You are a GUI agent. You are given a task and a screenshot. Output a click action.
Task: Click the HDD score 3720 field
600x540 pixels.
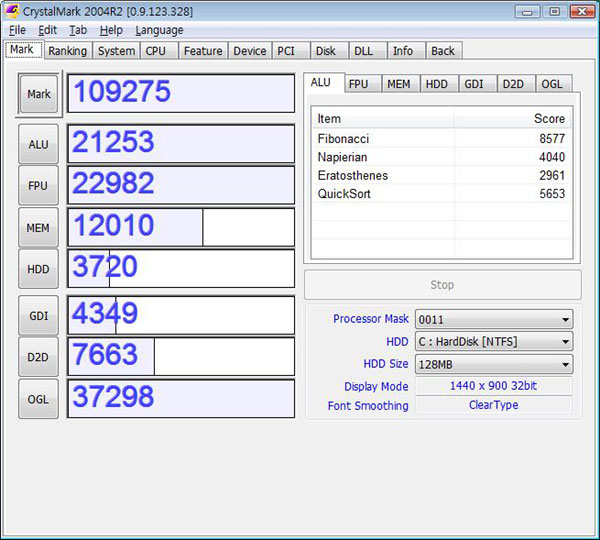click(x=181, y=269)
